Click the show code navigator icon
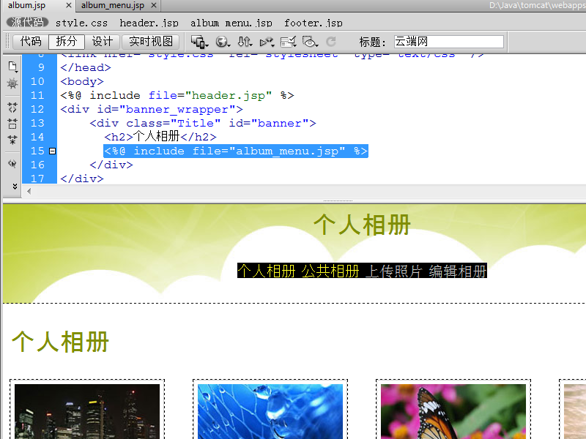 tap(12, 83)
